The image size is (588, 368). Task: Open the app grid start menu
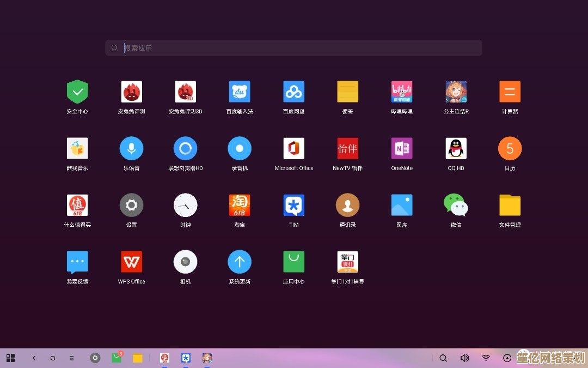pyautogui.click(x=10, y=358)
